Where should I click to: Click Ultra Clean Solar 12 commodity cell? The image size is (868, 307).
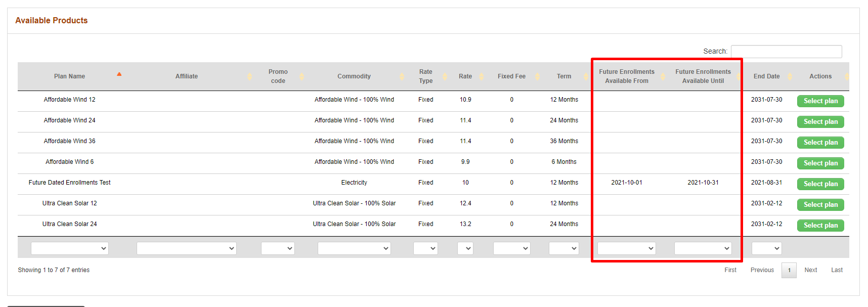pos(354,203)
